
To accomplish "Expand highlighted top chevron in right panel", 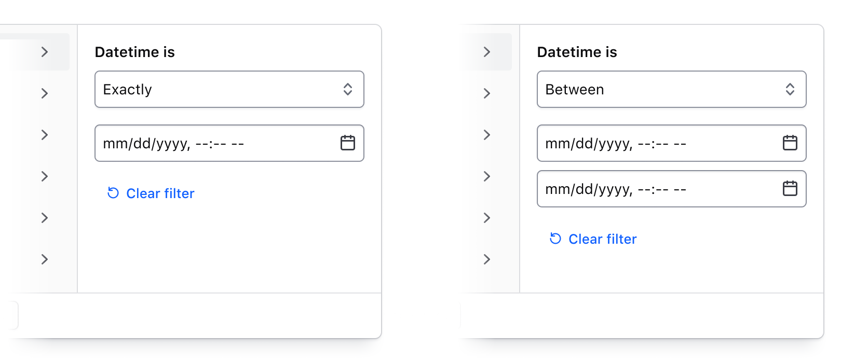I will tap(487, 52).
